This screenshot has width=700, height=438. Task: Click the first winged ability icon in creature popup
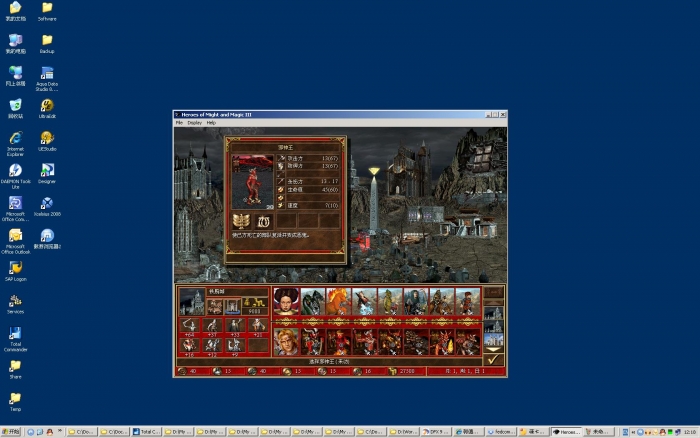241,221
